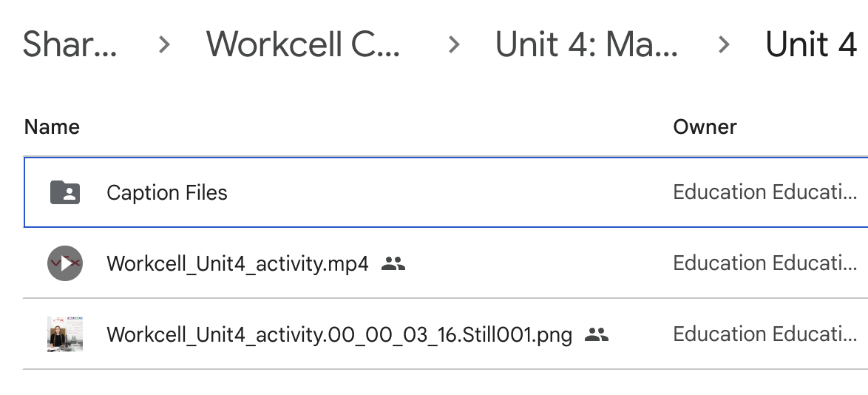The image size is (868, 395).
Task: Select the Caption Files folder name
Action: (167, 192)
